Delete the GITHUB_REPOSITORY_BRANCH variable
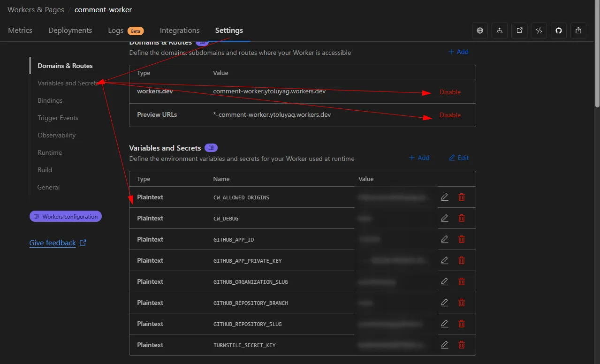The width and height of the screenshot is (600, 364). pos(462,303)
